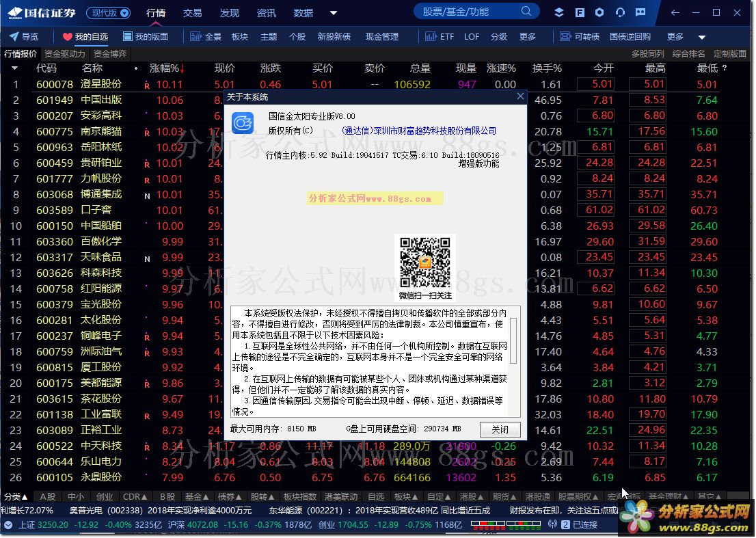The width and height of the screenshot is (756, 538).
Task: Click the 创业 index status entry
Action: tap(390, 525)
